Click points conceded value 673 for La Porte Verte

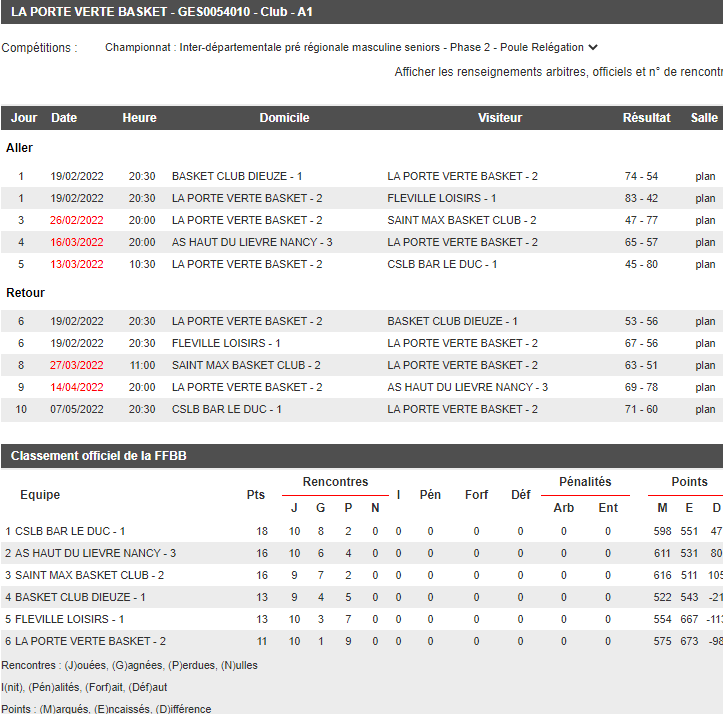689,641
